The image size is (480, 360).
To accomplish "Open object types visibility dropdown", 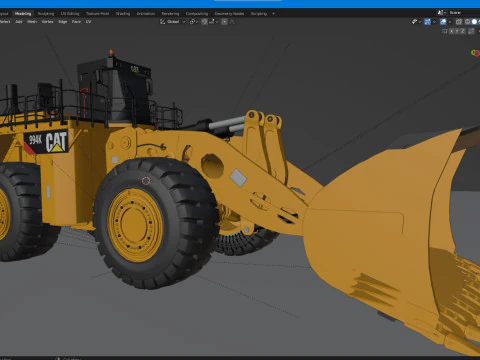I will pyautogui.click(x=416, y=22).
